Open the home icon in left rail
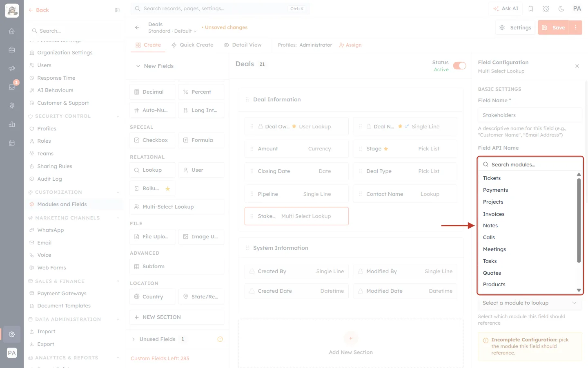 click(x=12, y=31)
